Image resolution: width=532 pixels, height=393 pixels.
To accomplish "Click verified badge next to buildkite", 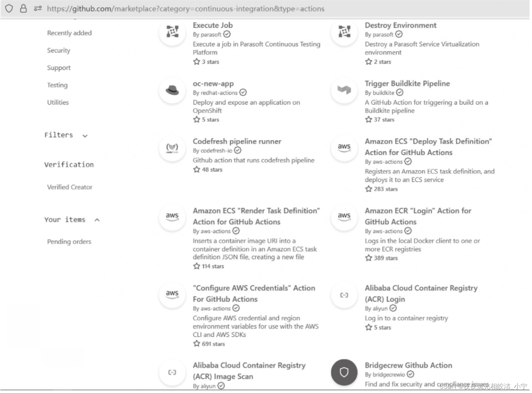I will click(400, 92).
